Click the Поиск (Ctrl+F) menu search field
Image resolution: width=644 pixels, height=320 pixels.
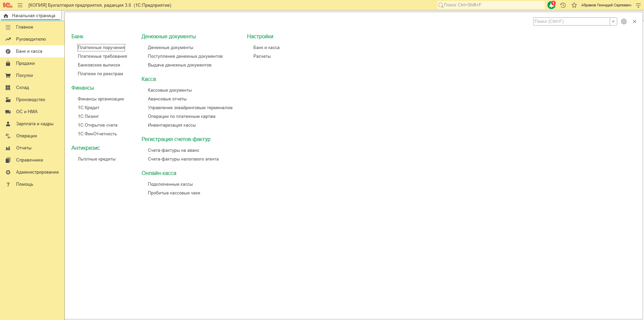[572, 21]
